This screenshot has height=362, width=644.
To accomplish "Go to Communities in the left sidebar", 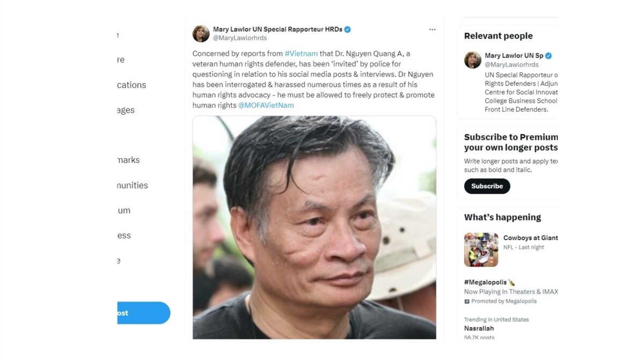I will click(133, 185).
